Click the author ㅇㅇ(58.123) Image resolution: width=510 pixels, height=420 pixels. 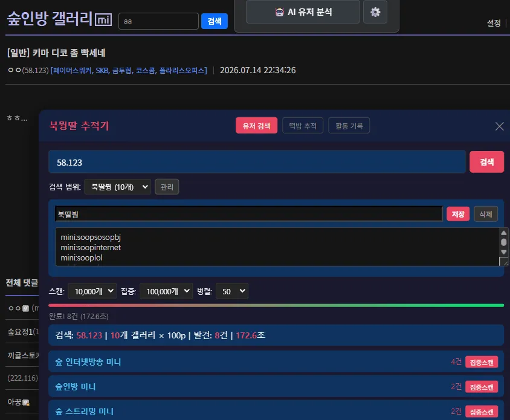(28, 70)
